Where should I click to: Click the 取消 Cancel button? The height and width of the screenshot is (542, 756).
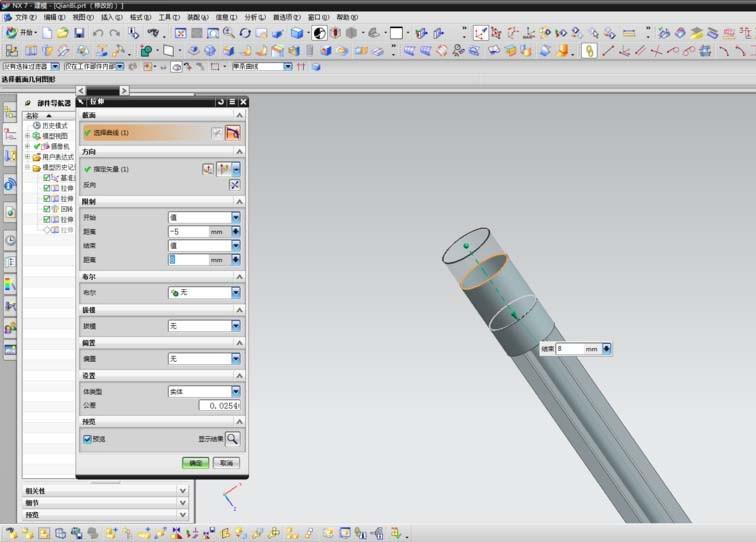pyautogui.click(x=226, y=463)
